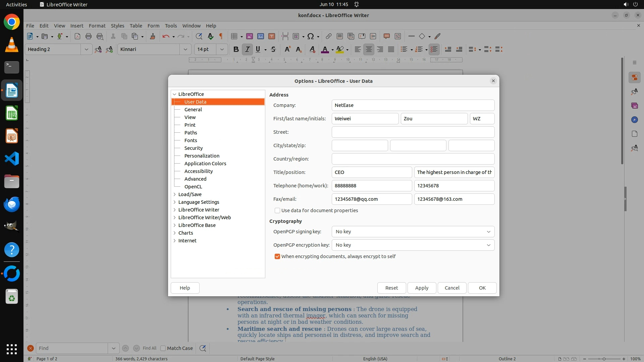Screen dimensions: 644x362
Task: Enable Use data for document properties
Action: 277,210
